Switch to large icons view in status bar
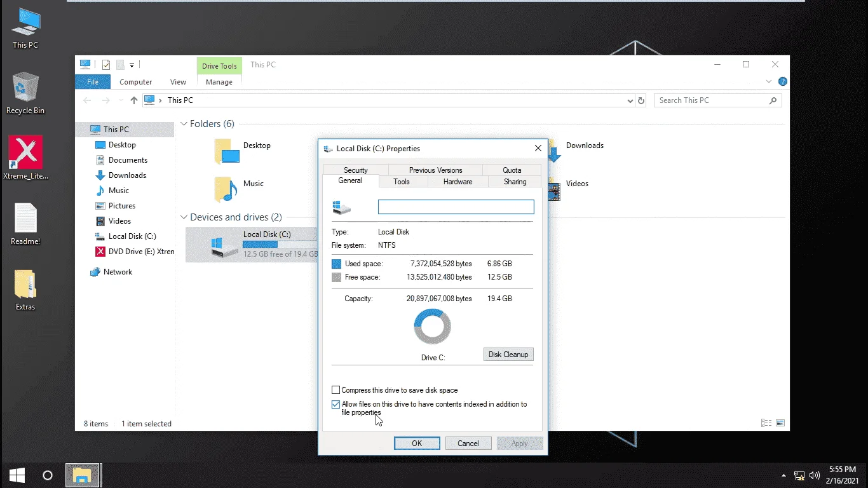 780,423
